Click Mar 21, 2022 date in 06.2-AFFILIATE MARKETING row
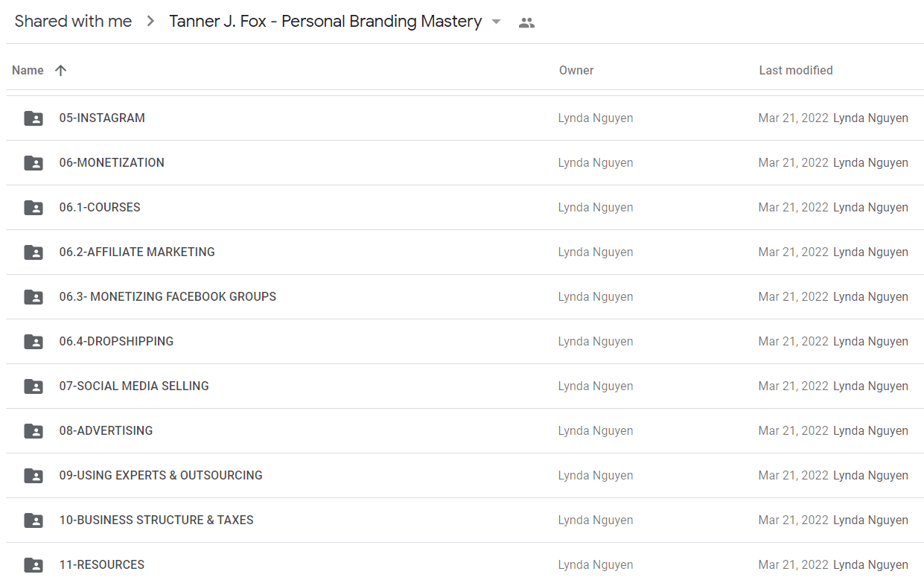The height and width of the screenshot is (583, 924). click(x=793, y=252)
